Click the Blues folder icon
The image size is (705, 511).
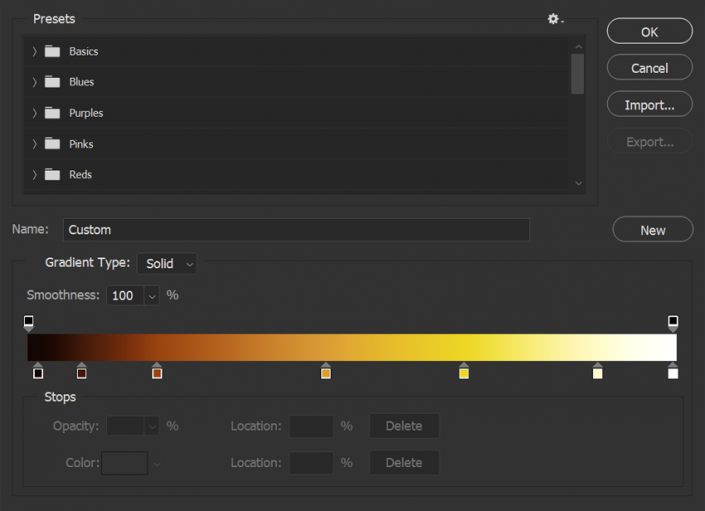point(52,82)
